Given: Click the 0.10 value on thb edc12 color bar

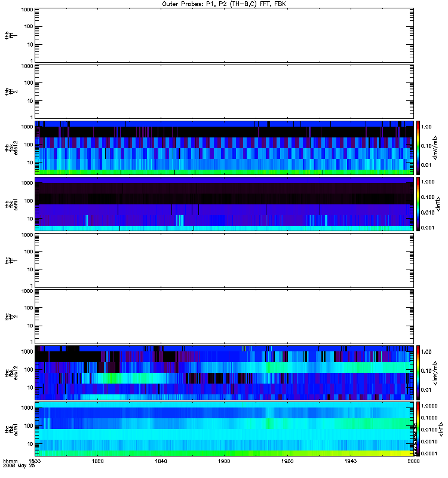Looking at the screenshot, I should 426,146.
